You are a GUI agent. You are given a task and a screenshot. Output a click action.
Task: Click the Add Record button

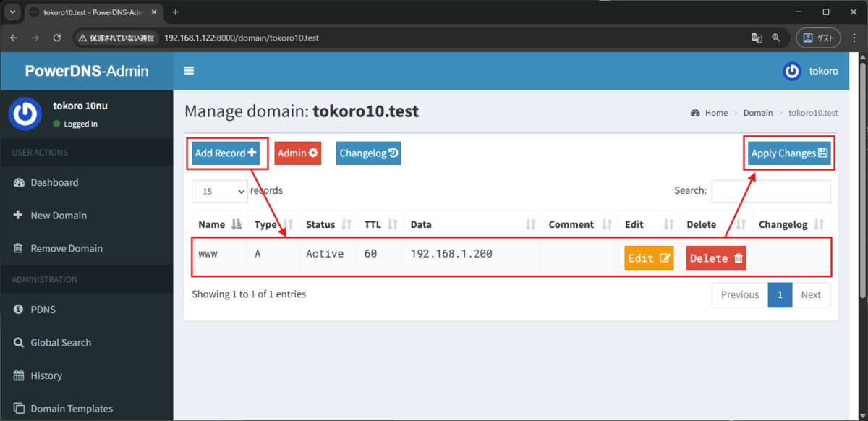click(226, 153)
